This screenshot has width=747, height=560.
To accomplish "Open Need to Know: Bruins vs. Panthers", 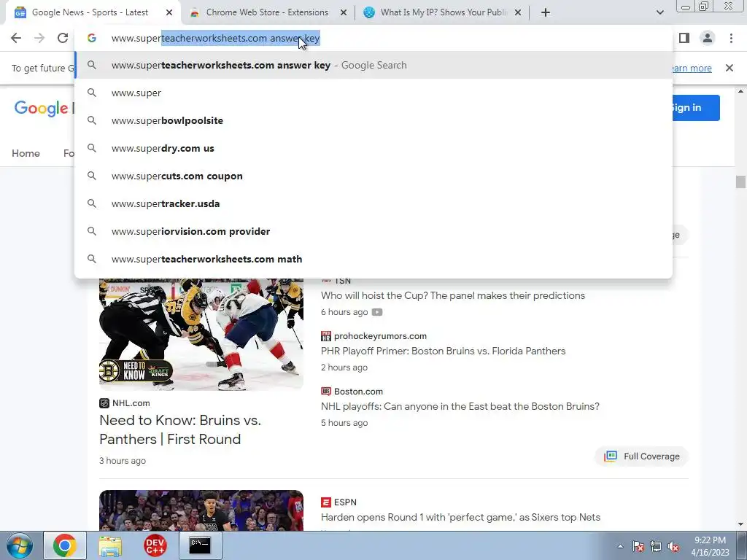I will pyautogui.click(x=180, y=429).
